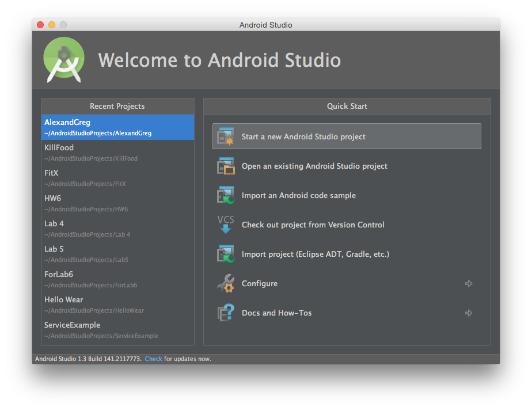
Task: Choose Import an Android code sample
Action: 298,195
